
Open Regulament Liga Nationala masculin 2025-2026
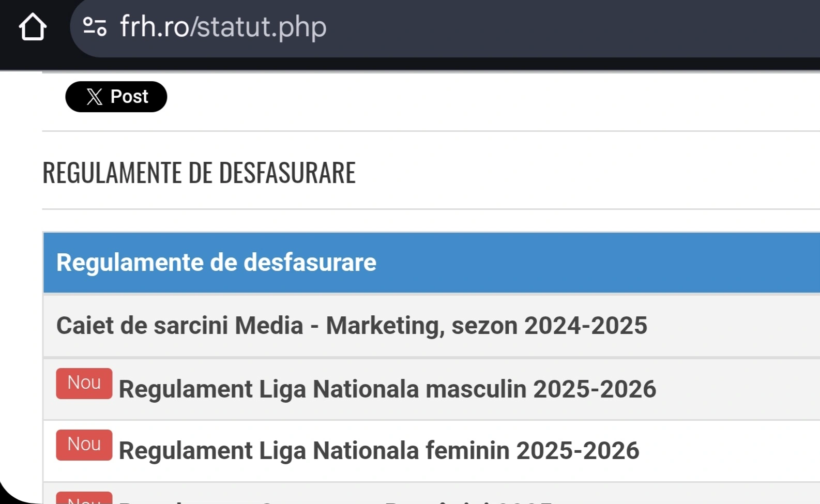pos(387,389)
